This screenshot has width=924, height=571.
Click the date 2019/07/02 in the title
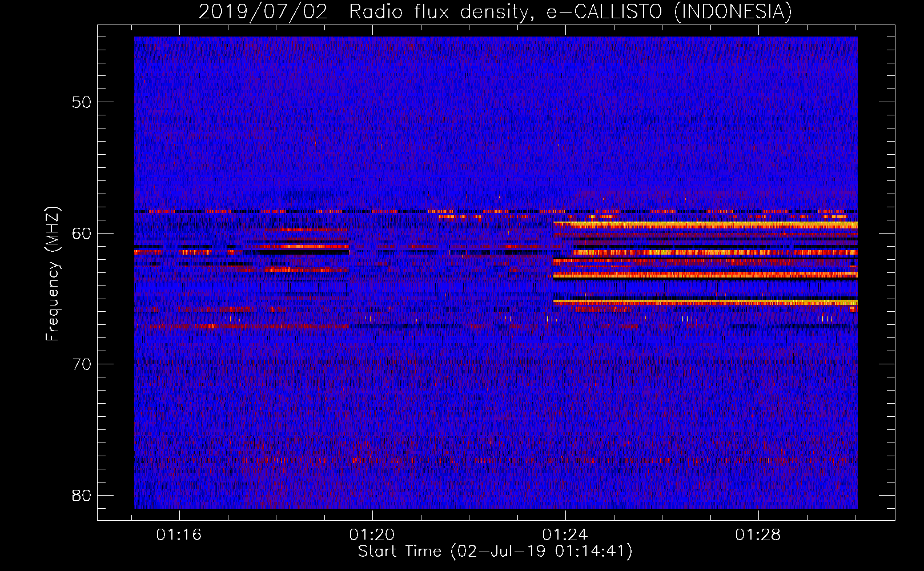pos(263,12)
